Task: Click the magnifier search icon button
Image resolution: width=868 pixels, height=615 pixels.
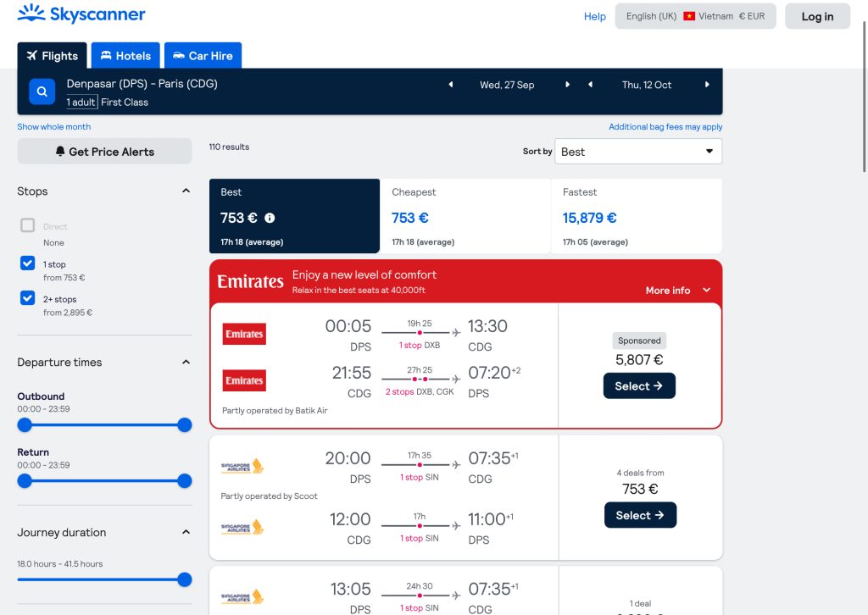Action: click(x=42, y=91)
